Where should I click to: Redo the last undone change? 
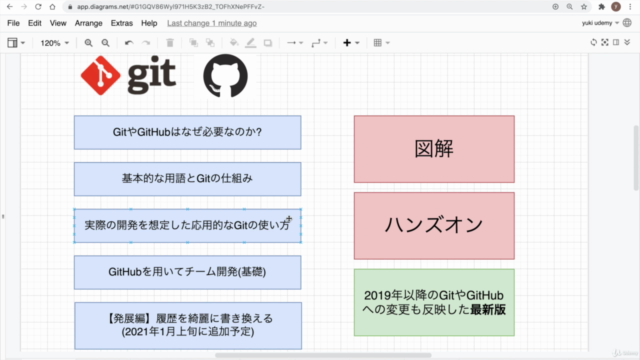pyautogui.click(x=146, y=43)
